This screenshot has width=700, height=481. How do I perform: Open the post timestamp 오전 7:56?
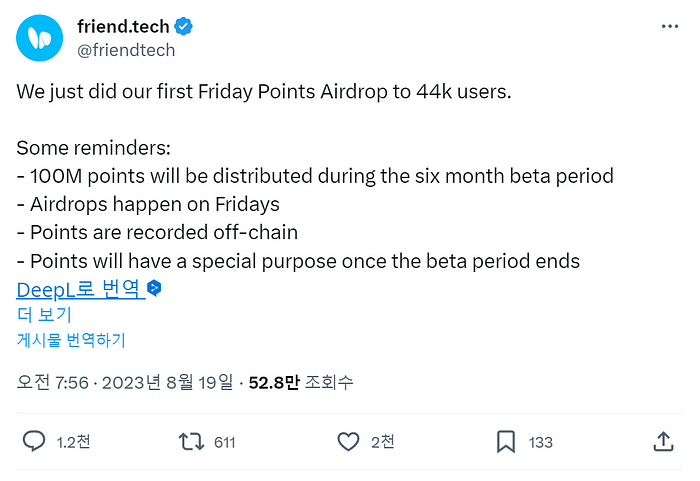53,382
